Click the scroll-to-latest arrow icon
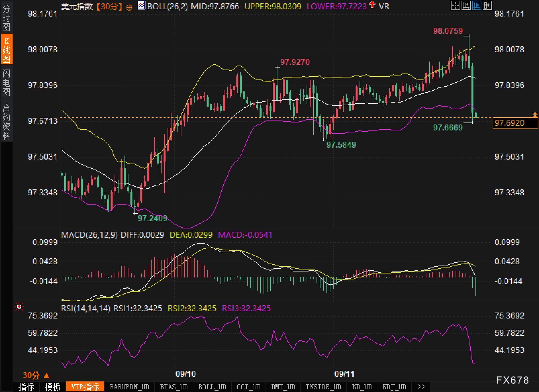The height and width of the screenshot is (392, 539). [x=487, y=5]
